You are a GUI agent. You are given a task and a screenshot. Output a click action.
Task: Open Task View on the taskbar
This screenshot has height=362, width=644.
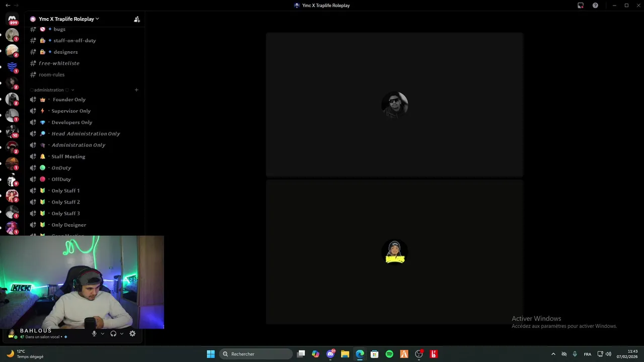(301, 354)
